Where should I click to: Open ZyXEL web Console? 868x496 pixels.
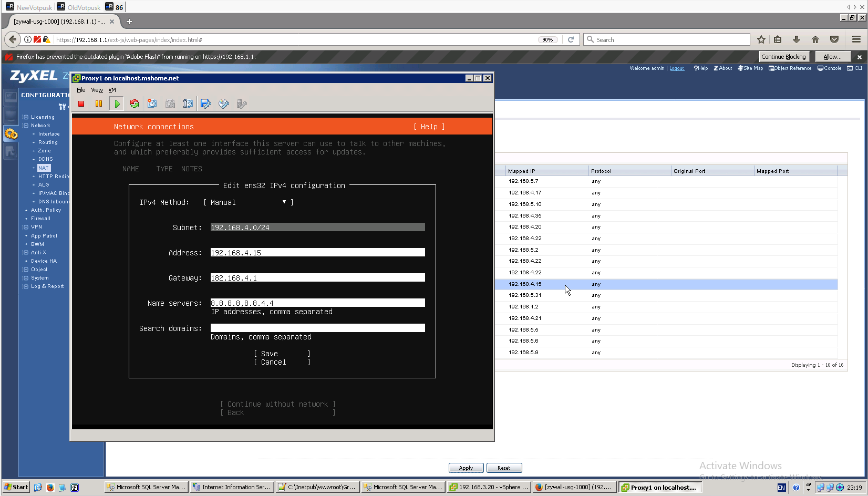click(830, 68)
